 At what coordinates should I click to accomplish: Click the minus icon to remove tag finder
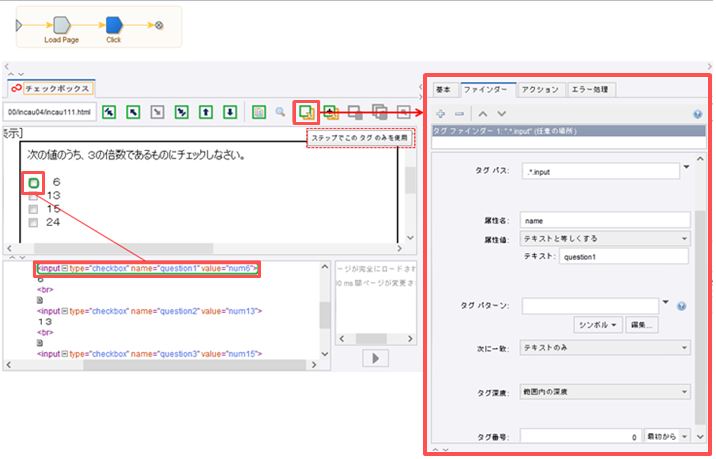(x=459, y=114)
